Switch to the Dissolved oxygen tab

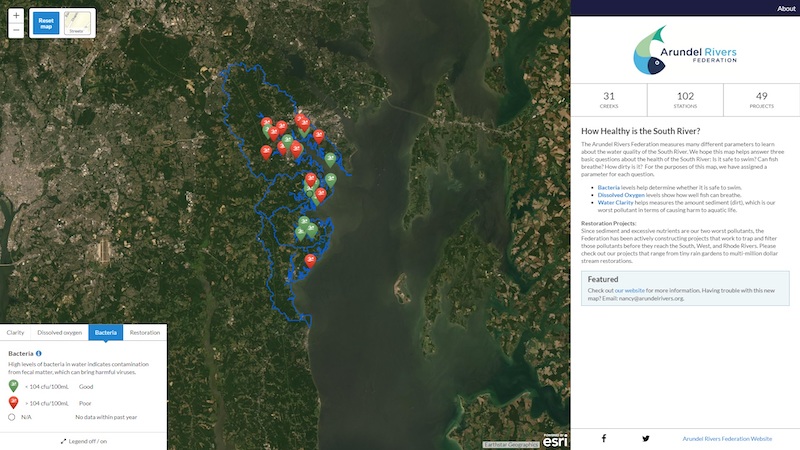pos(59,332)
